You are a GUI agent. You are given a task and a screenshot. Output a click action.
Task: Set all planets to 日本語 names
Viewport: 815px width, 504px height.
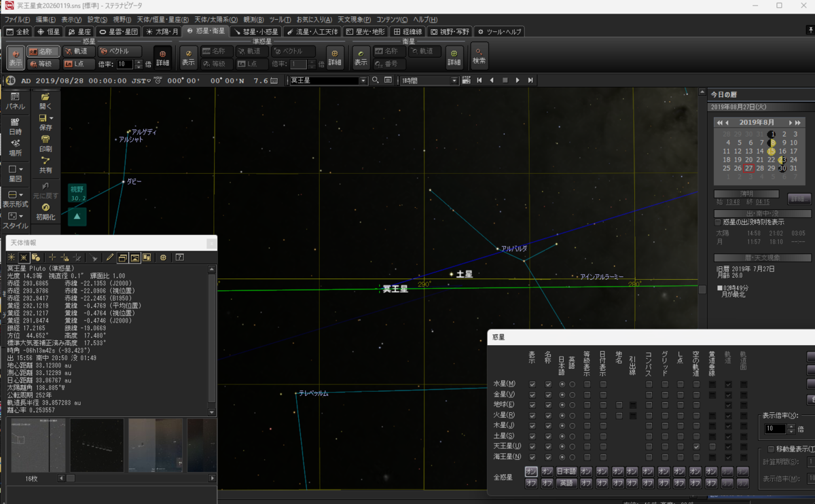(x=566, y=471)
